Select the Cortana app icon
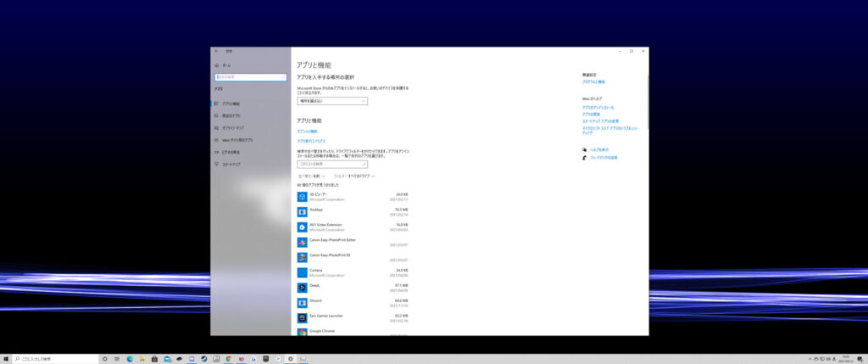The width and height of the screenshot is (868, 364). tap(303, 272)
